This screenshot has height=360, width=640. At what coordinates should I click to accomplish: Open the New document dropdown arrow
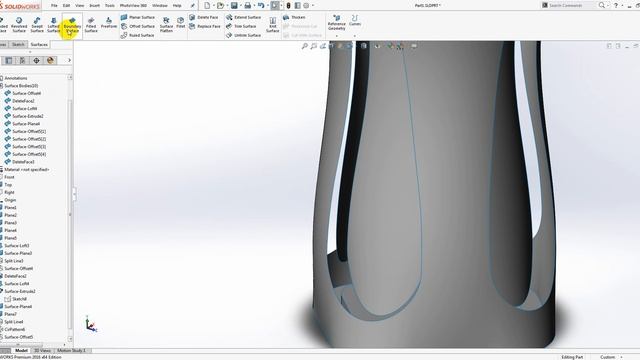(x=213, y=5)
